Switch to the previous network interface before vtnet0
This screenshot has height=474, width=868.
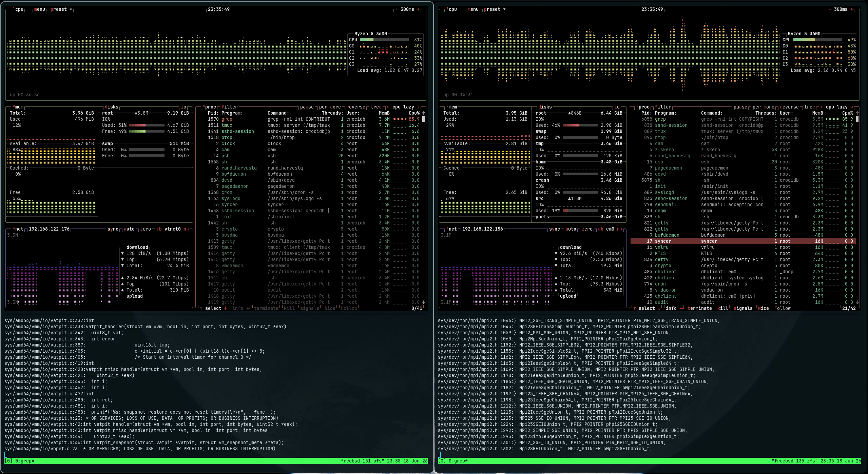point(159,229)
